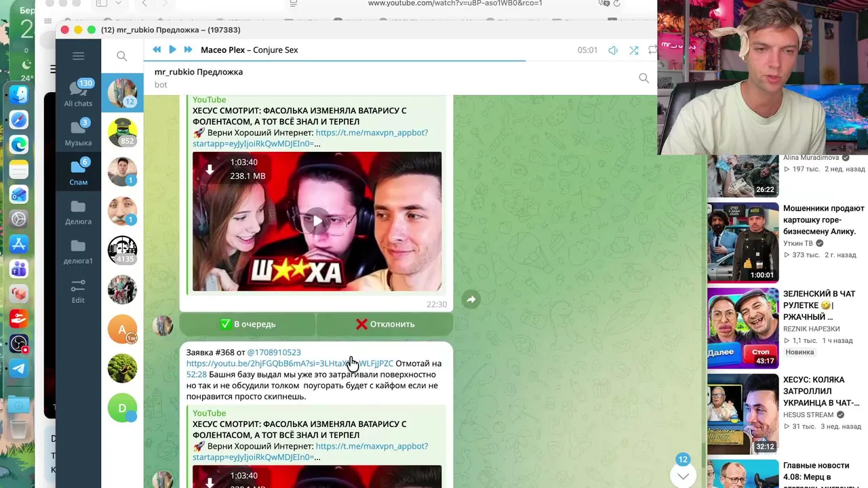Click channel name REZNIK НАРЕЗКИ on YouTube
The height and width of the screenshot is (488, 868).
pyautogui.click(x=812, y=329)
